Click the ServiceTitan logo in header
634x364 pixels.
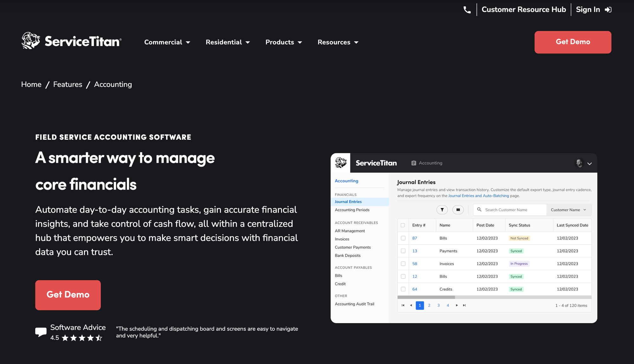click(71, 41)
